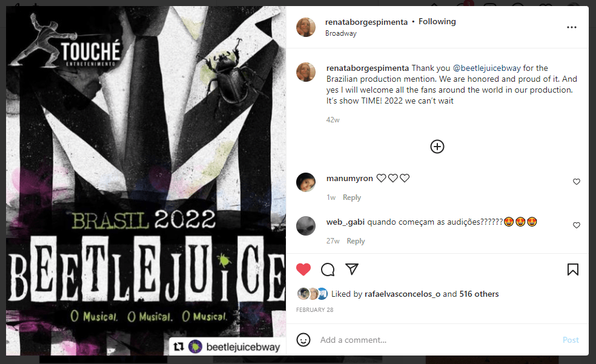This screenshot has width=596, height=364.
Task: Open manumyron's profile avatar
Action: tap(306, 182)
